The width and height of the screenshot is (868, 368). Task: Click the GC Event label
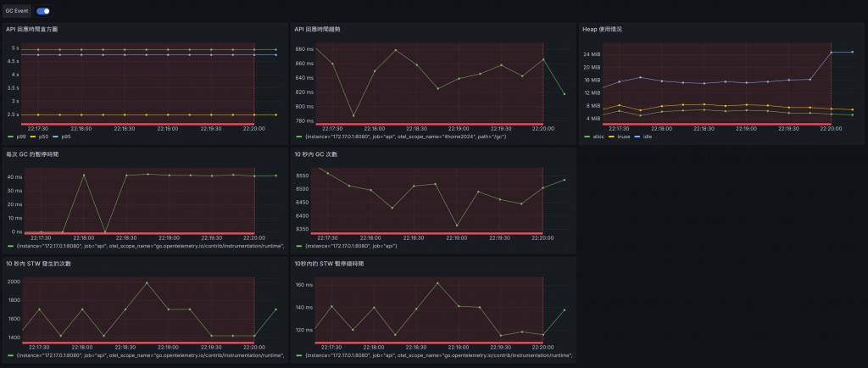17,11
